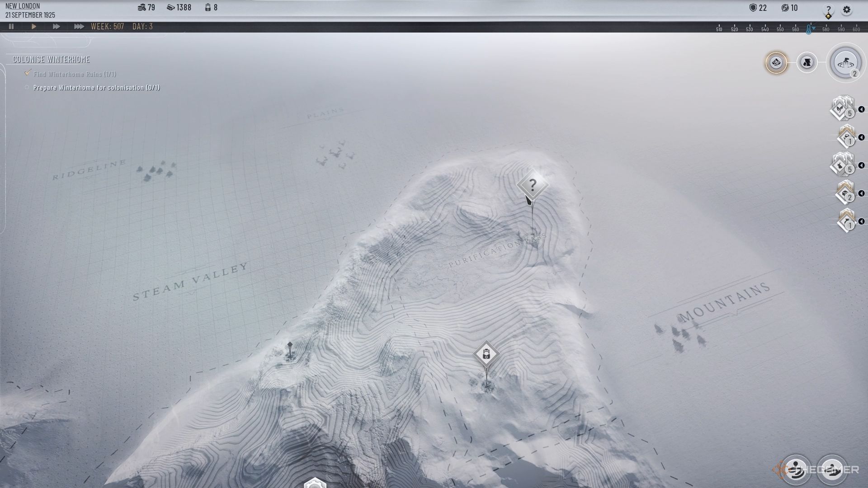This screenshot has height=488, width=868.
Task: Click the Week: 507 counter
Action: coord(108,27)
